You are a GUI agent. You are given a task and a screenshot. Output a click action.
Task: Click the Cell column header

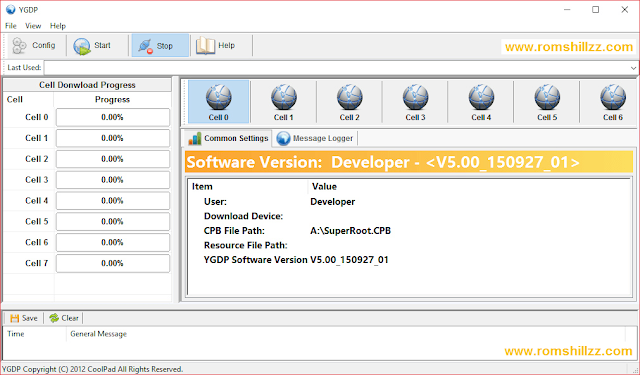(29, 100)
